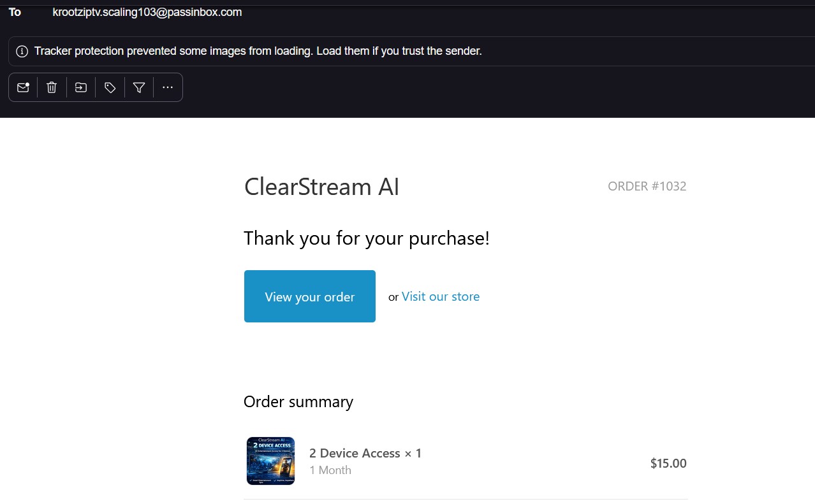Click the ClearStream AI store title

(321, 187)
